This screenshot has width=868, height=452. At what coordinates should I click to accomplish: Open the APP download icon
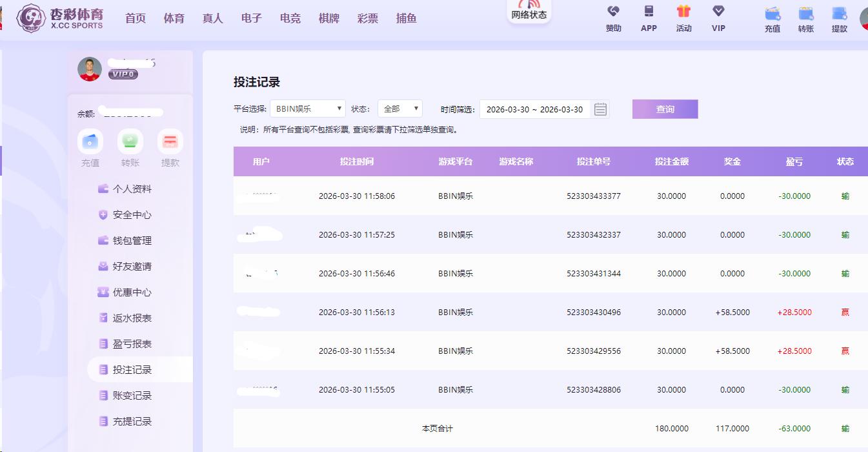click(649, 11)
